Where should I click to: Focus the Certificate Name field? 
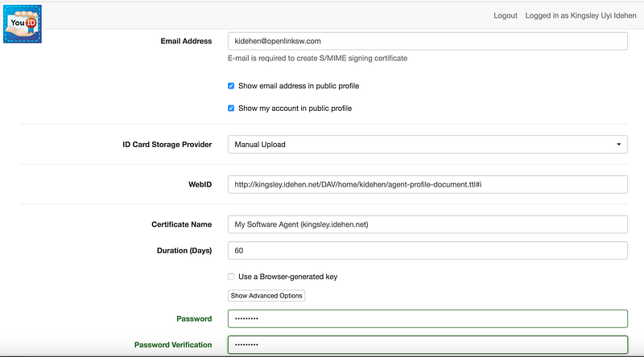427,224
